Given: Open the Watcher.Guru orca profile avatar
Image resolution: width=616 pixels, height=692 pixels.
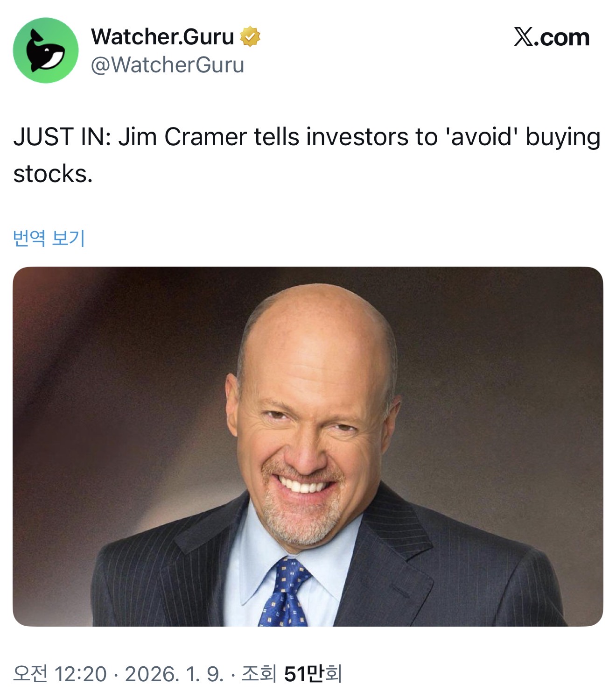Looking at the screenshot, I should point(46,50).
